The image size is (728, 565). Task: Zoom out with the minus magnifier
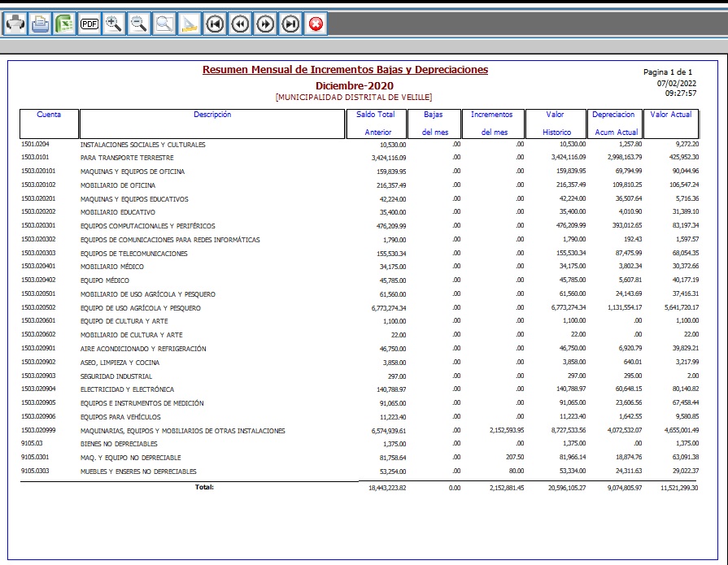(x=139, y=24)
